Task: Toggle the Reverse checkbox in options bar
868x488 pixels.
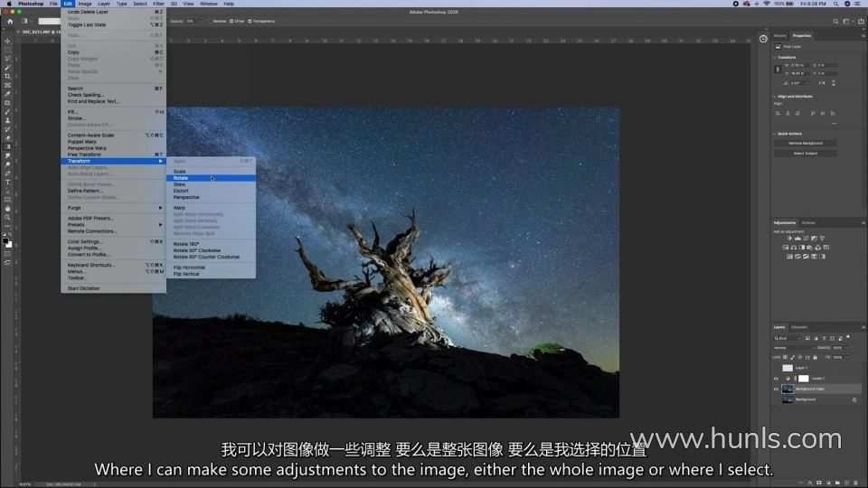Action: (x=211, y=22)
